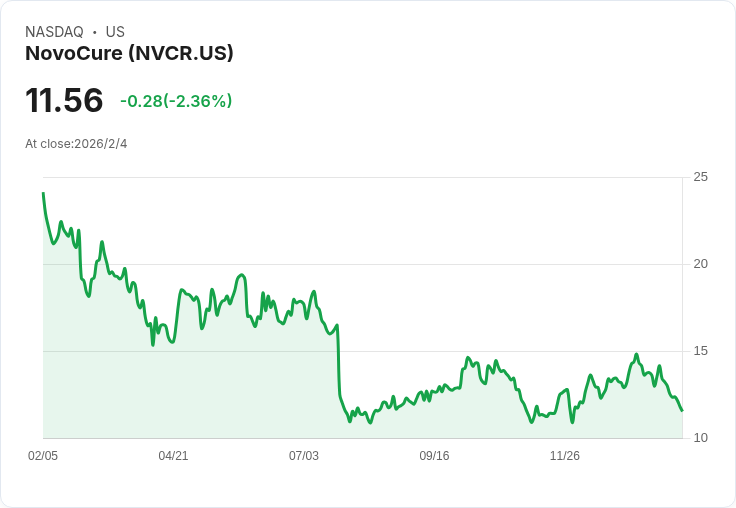Screen dimensions: 736x508
Task: Select the NovoCure (NVCR.US) stock title
Action: point(129,54)
